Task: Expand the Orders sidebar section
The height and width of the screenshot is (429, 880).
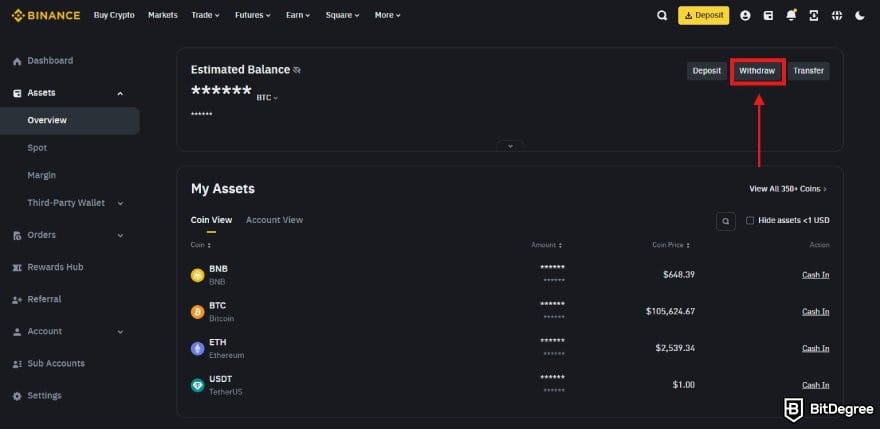Action: 120,235
